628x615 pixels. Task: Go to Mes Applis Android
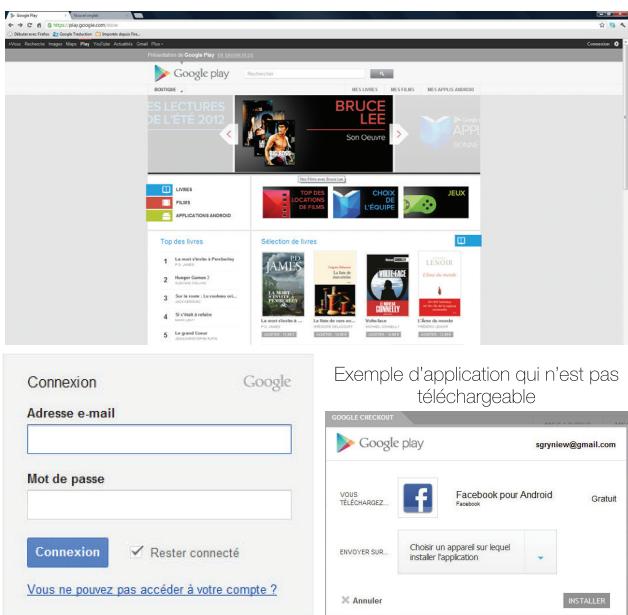pos(451,90)
